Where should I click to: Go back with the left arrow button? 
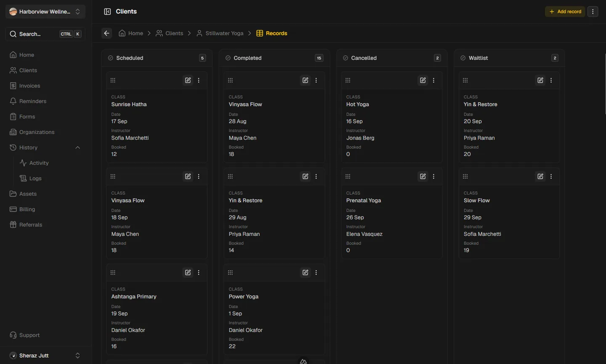107,33
